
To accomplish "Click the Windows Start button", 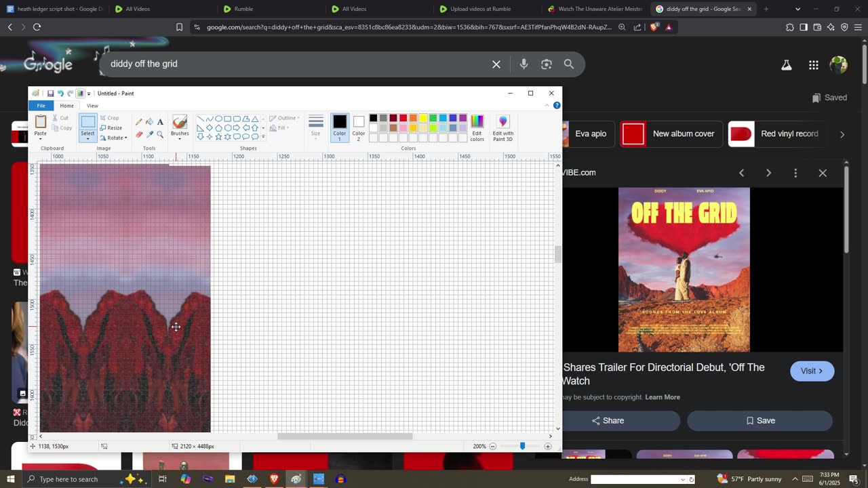I will [x=10, y=479].
